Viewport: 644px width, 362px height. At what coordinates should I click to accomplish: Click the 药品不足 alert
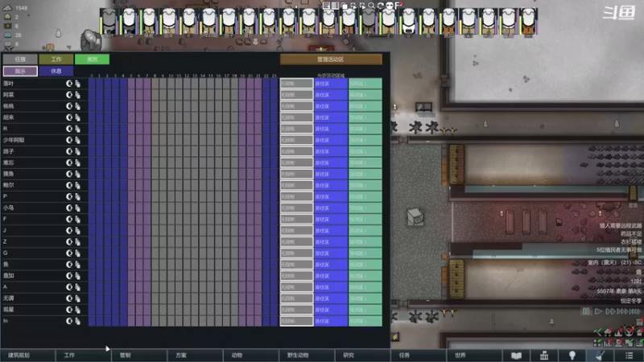(x=631, y=233)
